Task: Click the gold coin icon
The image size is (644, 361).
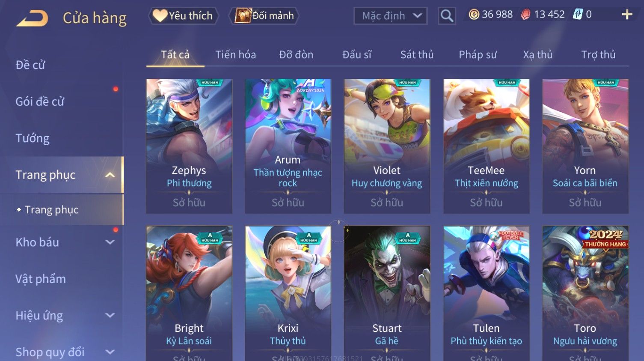Action: [x=474, y=15]
